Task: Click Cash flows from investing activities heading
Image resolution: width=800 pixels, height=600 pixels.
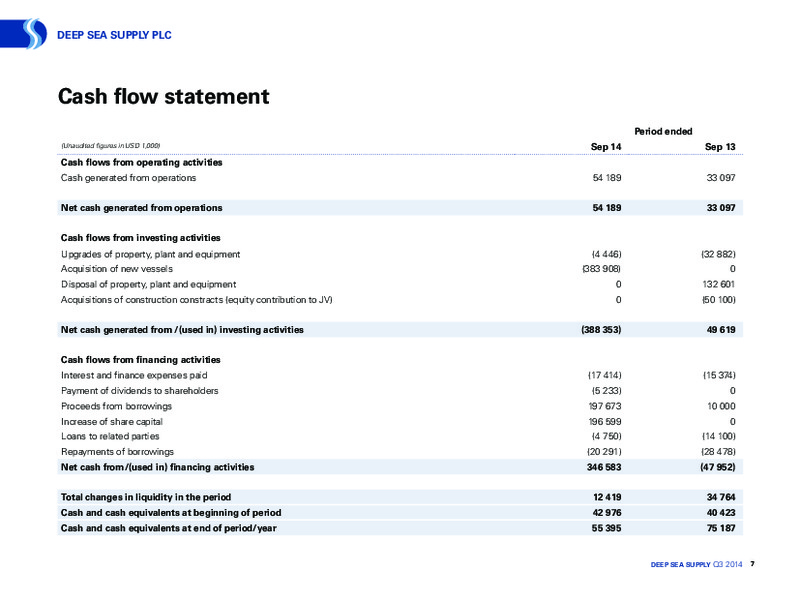Action: (140, 238)
